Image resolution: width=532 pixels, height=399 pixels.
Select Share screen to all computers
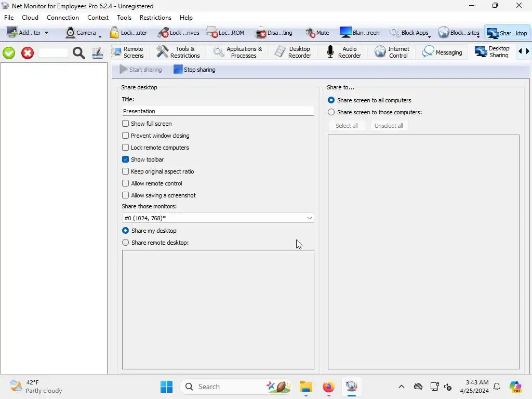click(331, 100)
